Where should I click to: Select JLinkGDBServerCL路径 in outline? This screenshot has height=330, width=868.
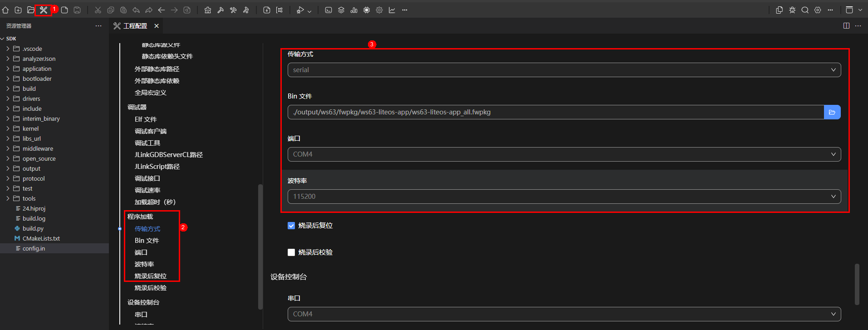169,155
